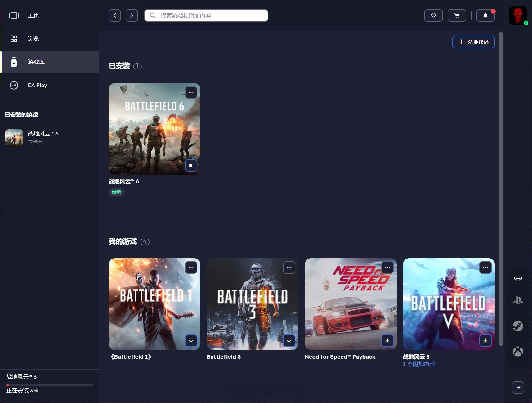Open notifications bell
The image size is (532, 403).
pyautogui.click(x=485, y=15)
